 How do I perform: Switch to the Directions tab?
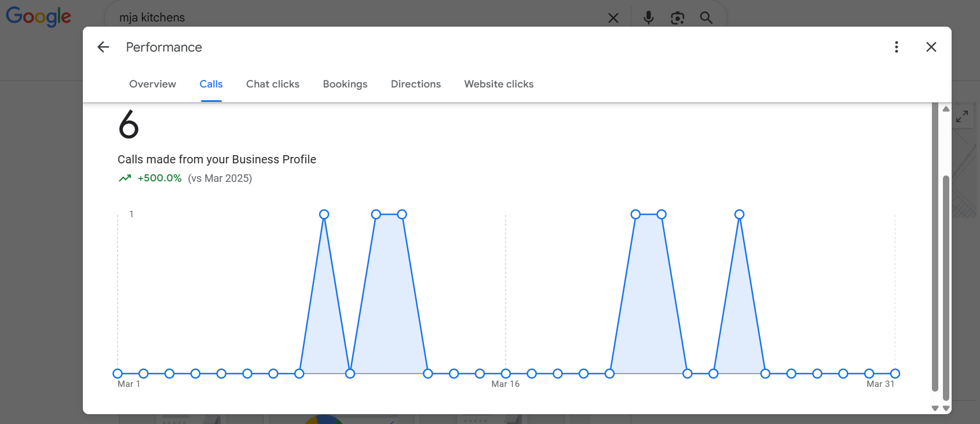416,84
